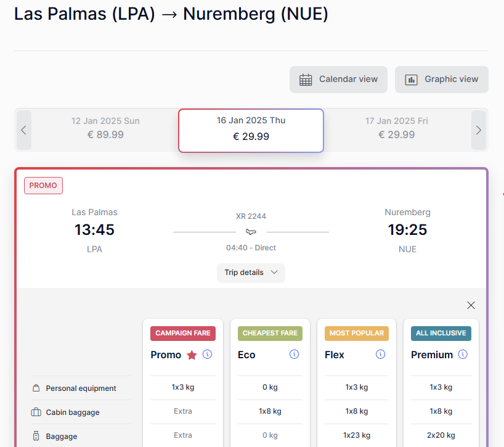Go to next dates with right arrow
Image resolution: width=504 pixels, height=447 pixels.
[479, 130]
